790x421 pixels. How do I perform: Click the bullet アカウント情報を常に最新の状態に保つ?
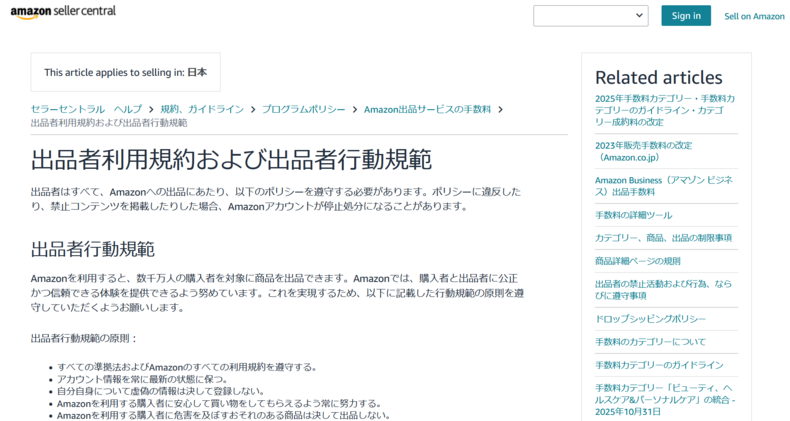click(144, 379)
